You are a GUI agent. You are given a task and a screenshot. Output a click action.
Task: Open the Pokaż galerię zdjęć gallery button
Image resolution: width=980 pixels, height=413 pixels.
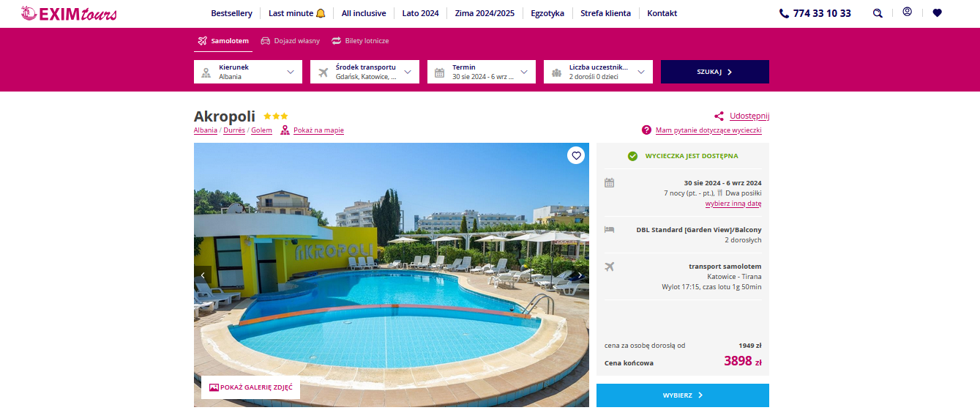pyautogui.click(x=250, y=387)
